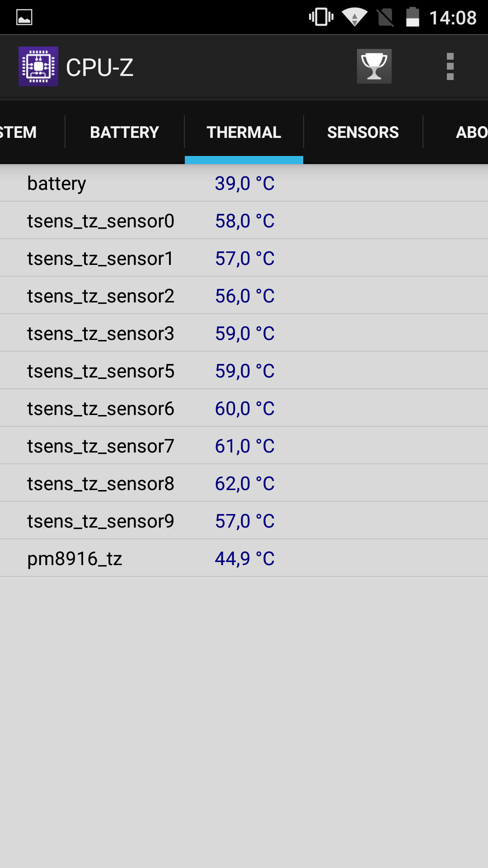Screen dimensions: 488x868
Task: Open the three-dot overflow menu
Action: (450, 66)
